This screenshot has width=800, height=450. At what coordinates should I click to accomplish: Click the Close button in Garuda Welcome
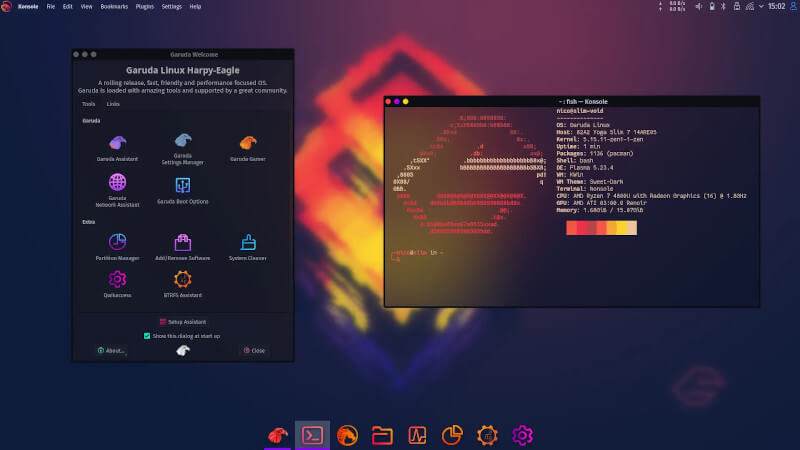pos(254,351)
